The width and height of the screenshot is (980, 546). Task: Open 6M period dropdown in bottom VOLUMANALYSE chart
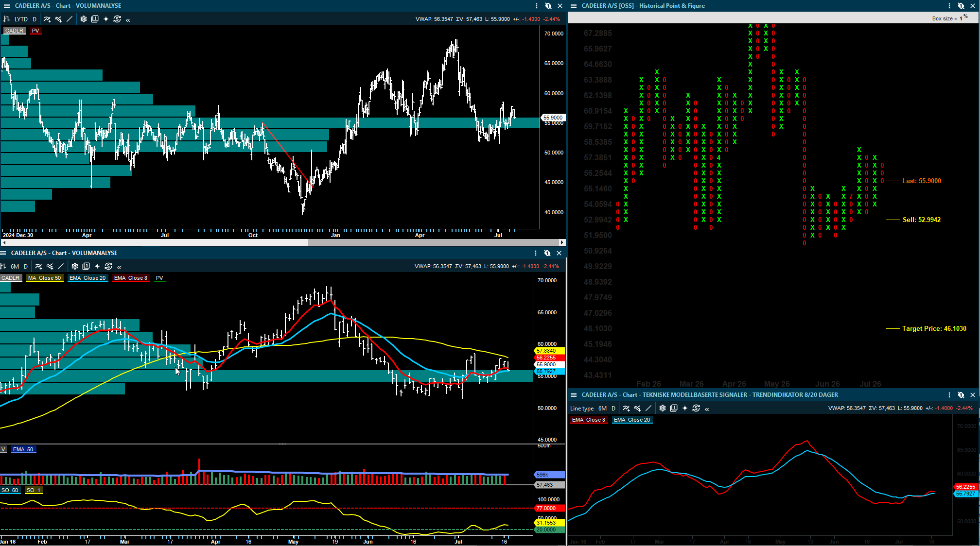click(x=15, y=266)
